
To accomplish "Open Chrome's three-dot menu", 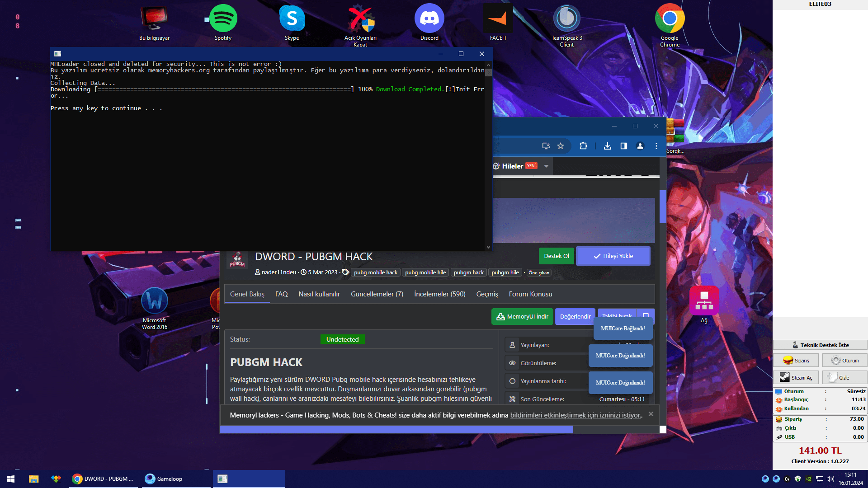I will [x=656, y=146].
